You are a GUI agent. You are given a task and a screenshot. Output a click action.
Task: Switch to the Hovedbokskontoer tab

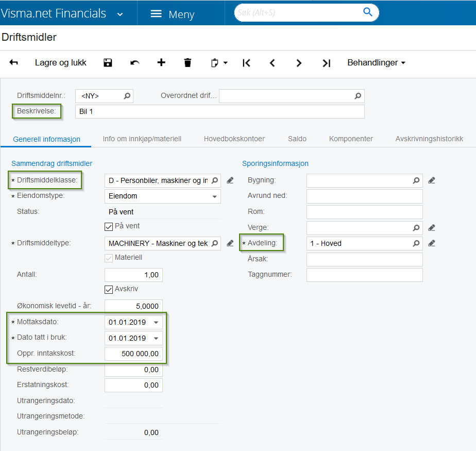(x=234, y=139)
